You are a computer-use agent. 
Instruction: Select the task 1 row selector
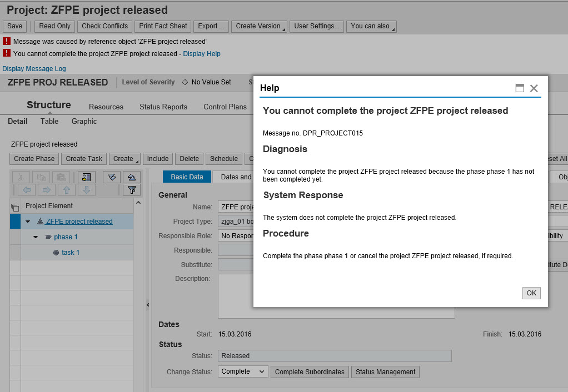click(15, 252)
